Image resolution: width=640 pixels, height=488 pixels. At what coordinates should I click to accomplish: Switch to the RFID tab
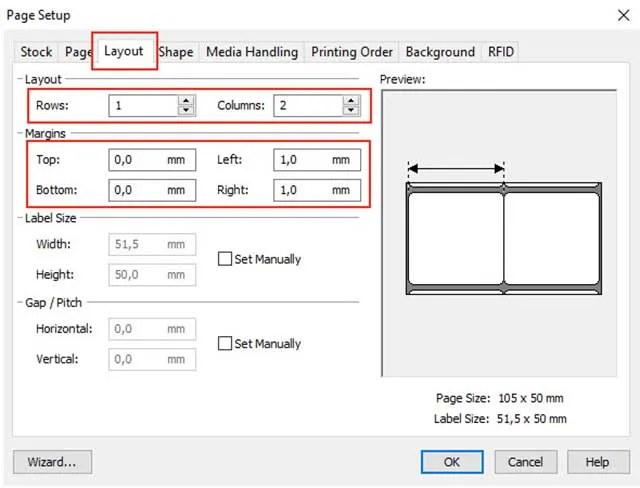click(501, 52)
